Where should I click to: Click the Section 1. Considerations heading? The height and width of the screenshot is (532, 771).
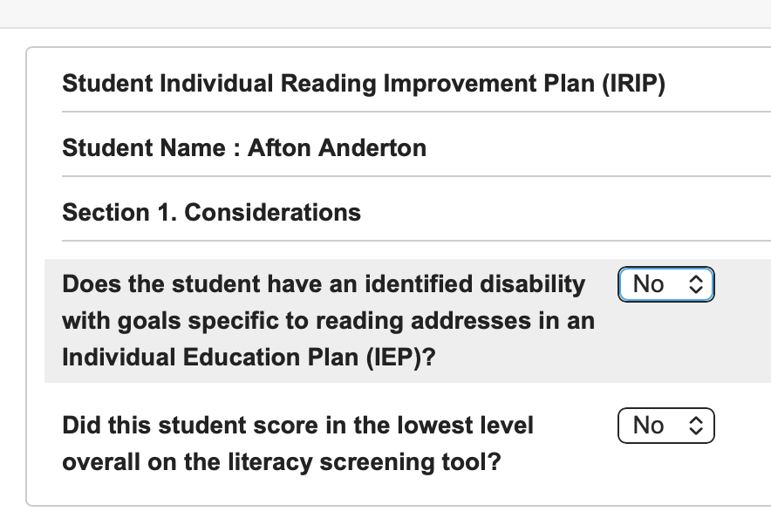211,212
